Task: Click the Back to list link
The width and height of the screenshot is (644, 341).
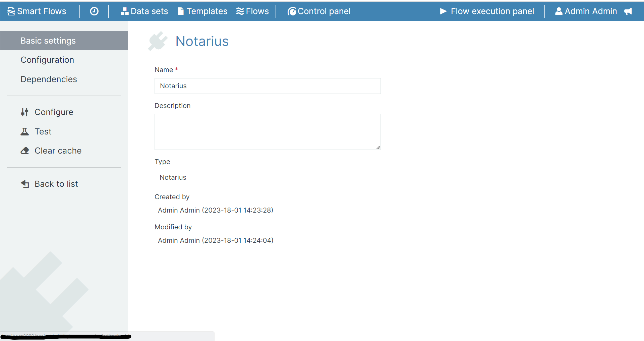Action: 49,184
